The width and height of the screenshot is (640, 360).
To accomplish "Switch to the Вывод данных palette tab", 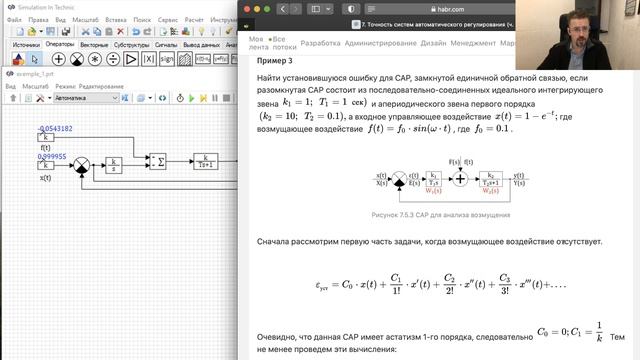I will [x=202, y=45].
